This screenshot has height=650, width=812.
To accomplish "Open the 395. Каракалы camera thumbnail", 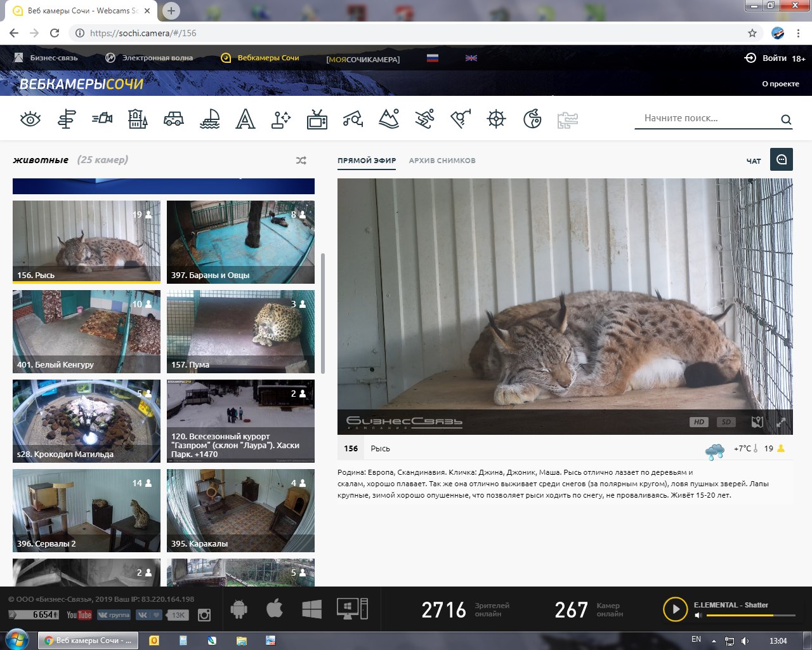I will 240,510.
